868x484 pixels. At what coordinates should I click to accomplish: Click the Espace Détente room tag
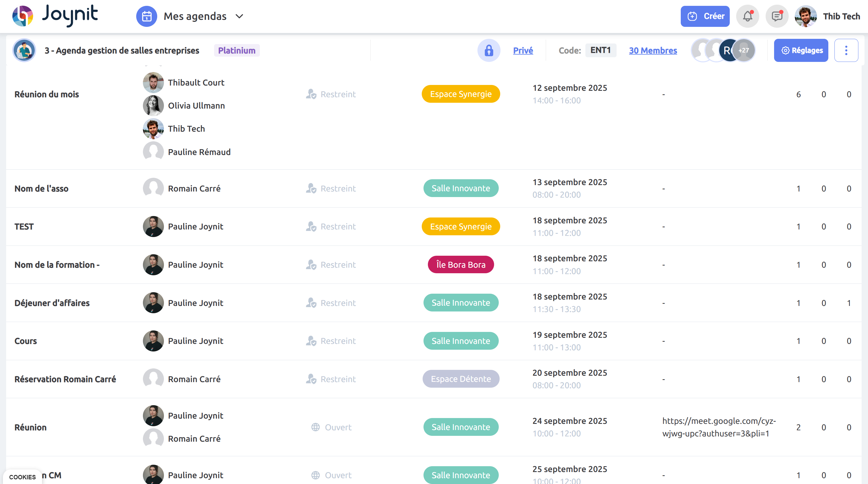(x=461, y=379)
